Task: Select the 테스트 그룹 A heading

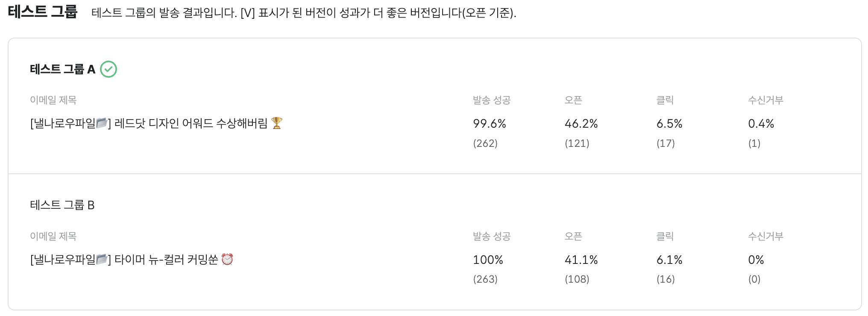Action: tap(63, 69)
